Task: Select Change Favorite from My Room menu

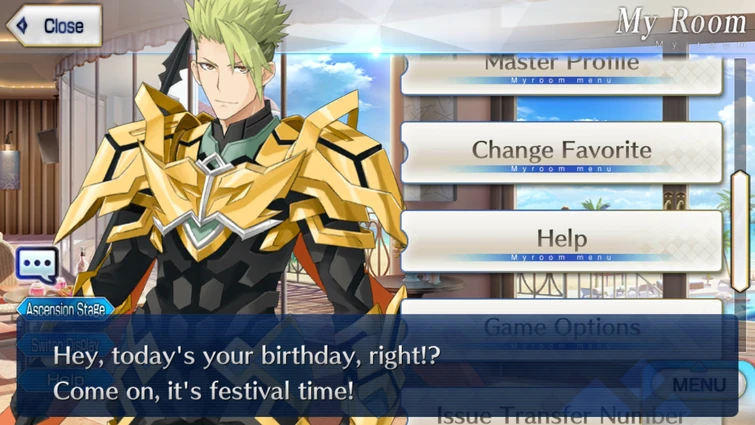Action: point(561,153)
